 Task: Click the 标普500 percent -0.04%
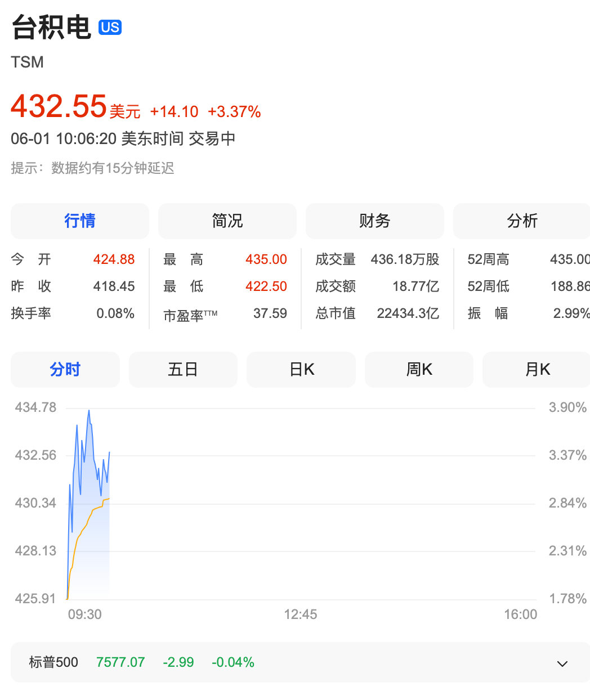point(233,662)
